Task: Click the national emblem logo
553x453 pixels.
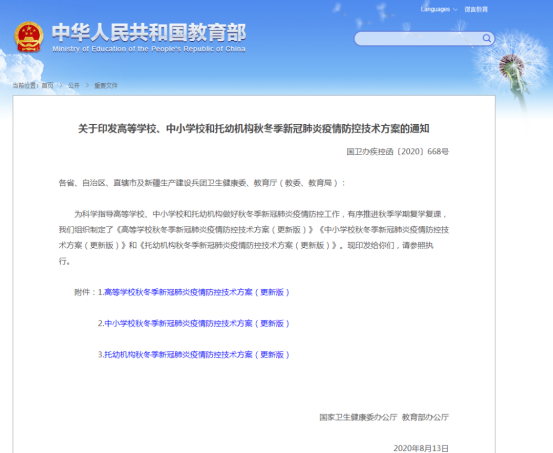Action: tap(29, 37)
